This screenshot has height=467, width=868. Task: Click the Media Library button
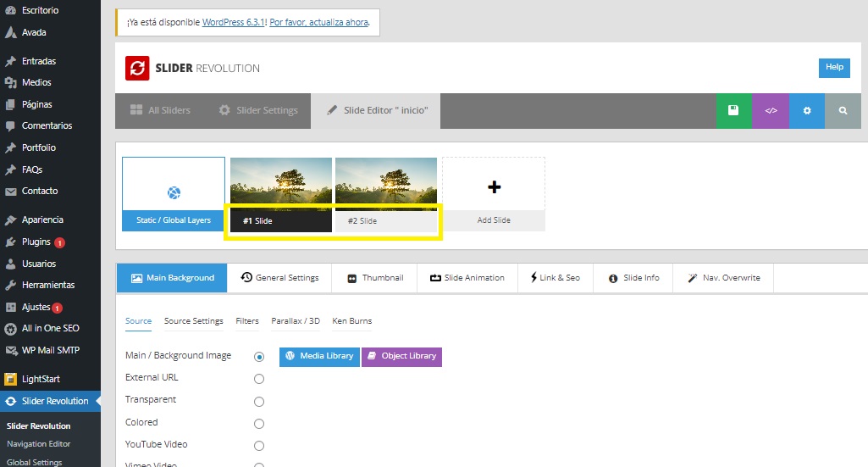coord(319,356)
